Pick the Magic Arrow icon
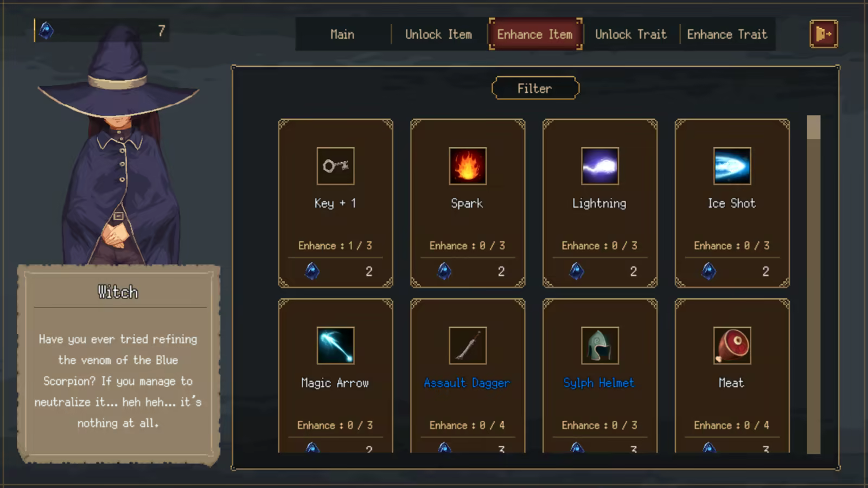This screenshot has height=488, width=868. (x=335, y=345)
